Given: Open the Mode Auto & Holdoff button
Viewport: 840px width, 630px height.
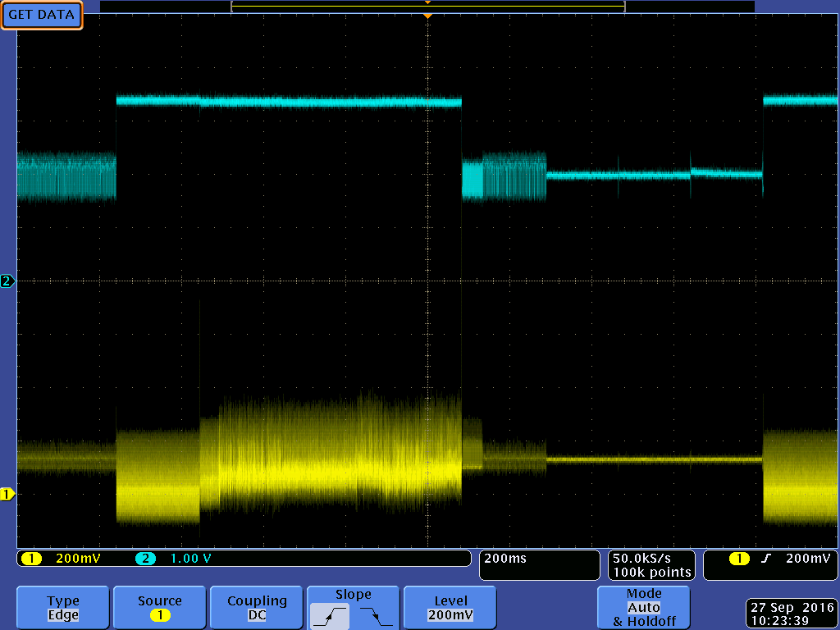Looking at the screenshot, I should click(x=643, y=608).
